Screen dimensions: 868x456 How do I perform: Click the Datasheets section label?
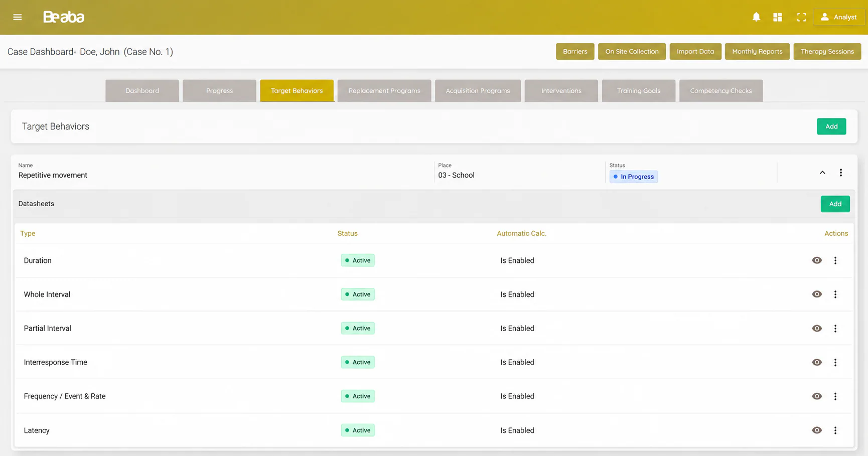tap(36, 204)
